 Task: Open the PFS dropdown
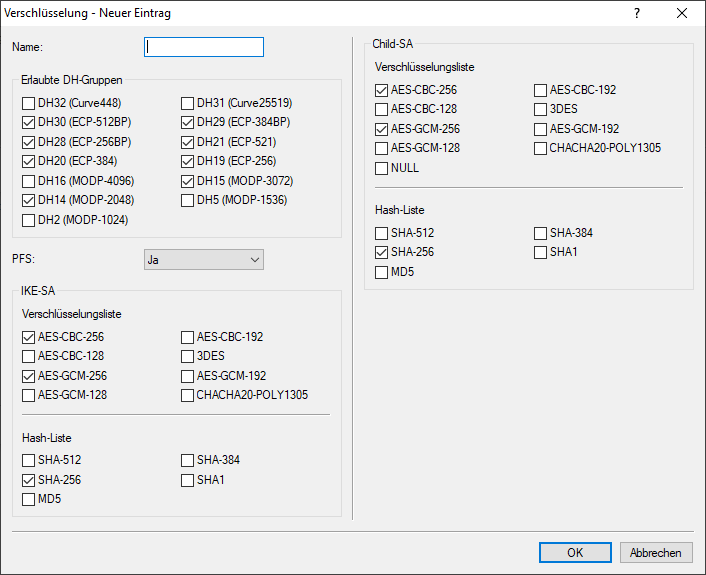[x=204, y=260]
